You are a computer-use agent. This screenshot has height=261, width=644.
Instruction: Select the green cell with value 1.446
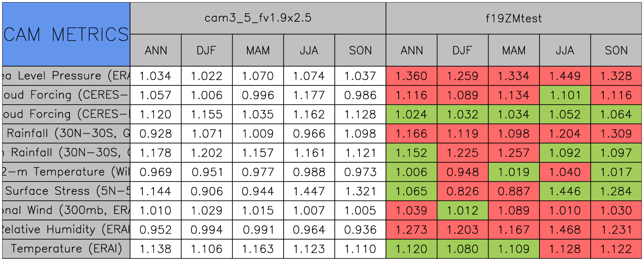pyautogui.click(x=565, y=191)
